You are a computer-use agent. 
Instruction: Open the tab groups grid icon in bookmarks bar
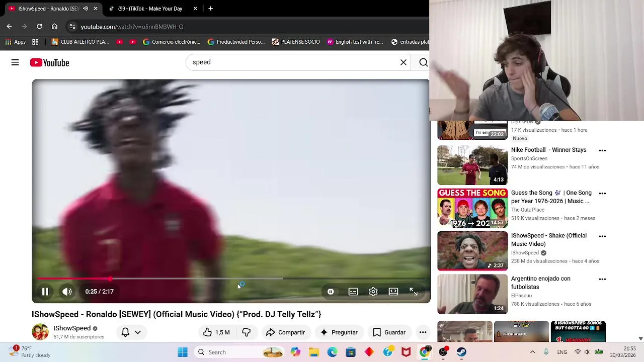click(x=35, y=42)
